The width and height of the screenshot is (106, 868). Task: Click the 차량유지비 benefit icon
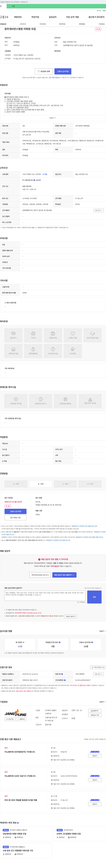pyautogui.click(x=53, y=335)
